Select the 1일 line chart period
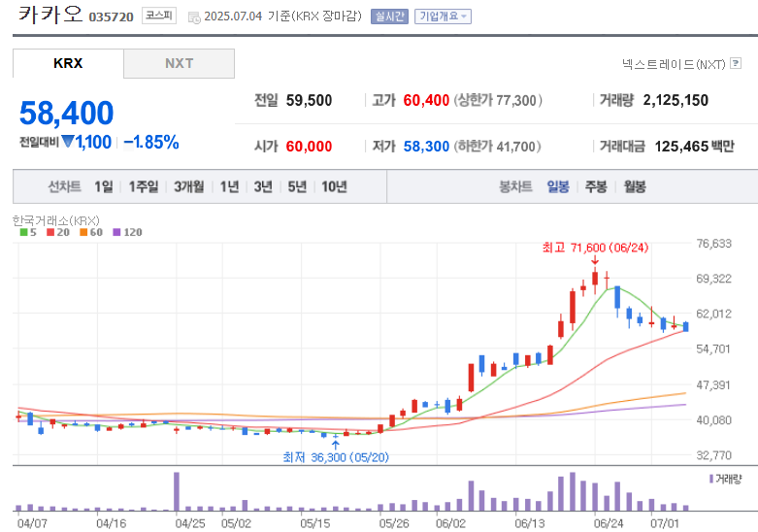 coord(104,186)
